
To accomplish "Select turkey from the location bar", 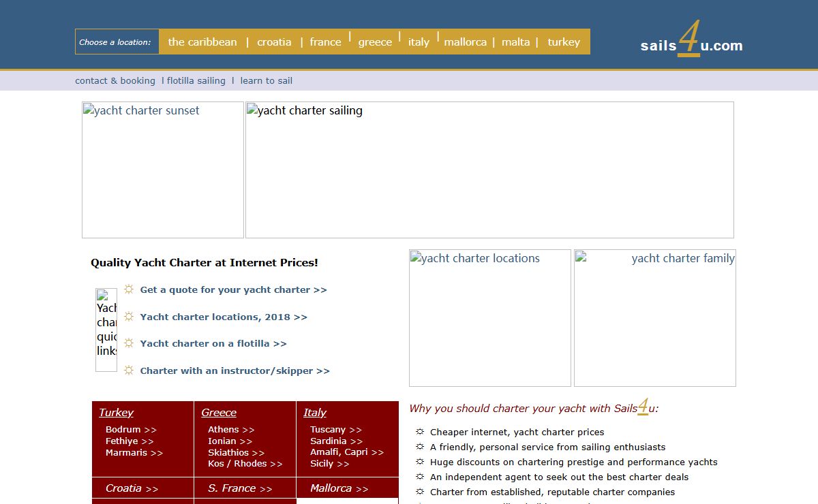I will [x=564, y=42].
